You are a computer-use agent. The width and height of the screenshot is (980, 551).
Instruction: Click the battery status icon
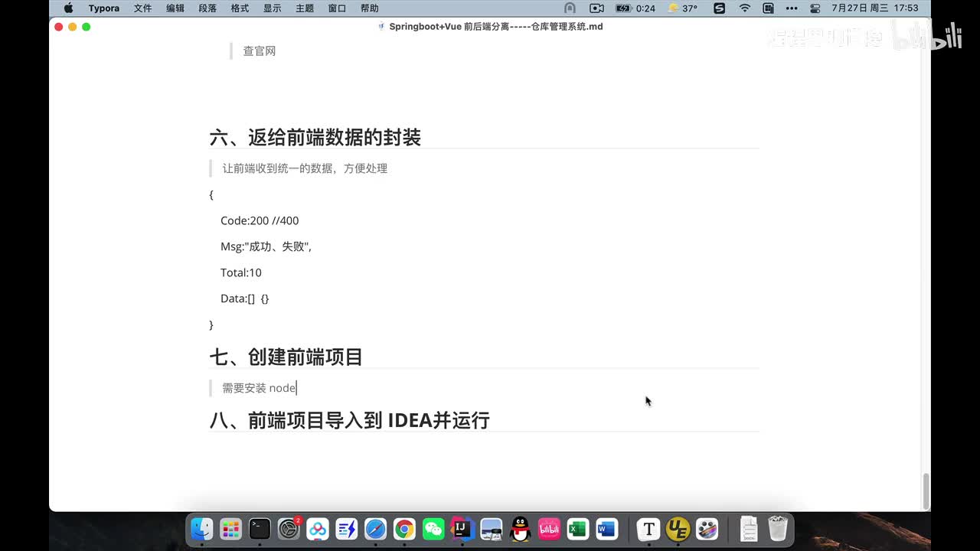624,8
